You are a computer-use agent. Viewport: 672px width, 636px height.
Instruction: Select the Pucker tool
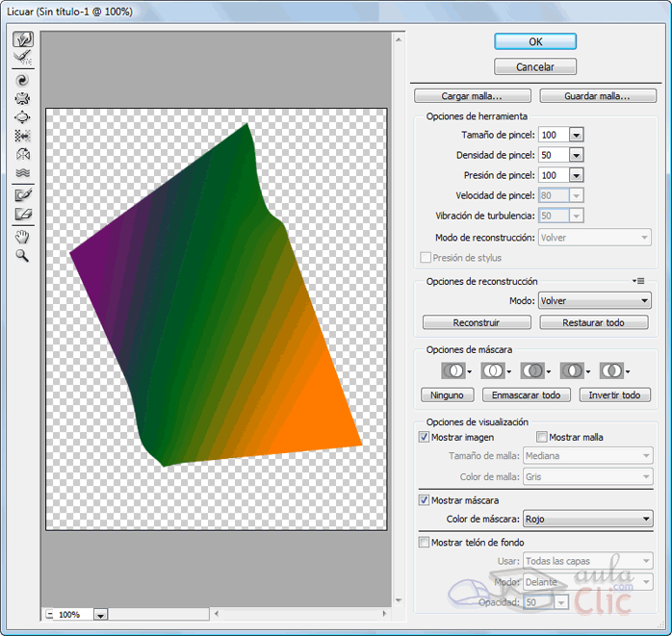pos(23,99)
